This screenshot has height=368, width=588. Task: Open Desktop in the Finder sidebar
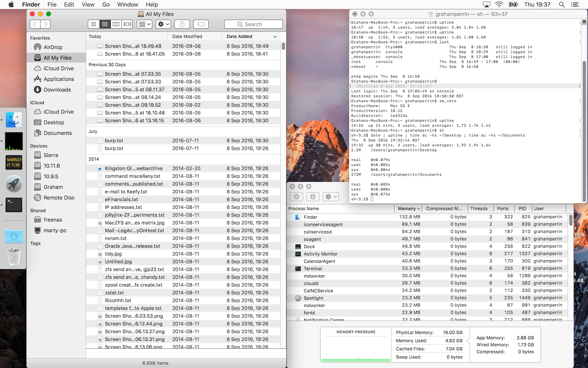click(x=56, y=122)
